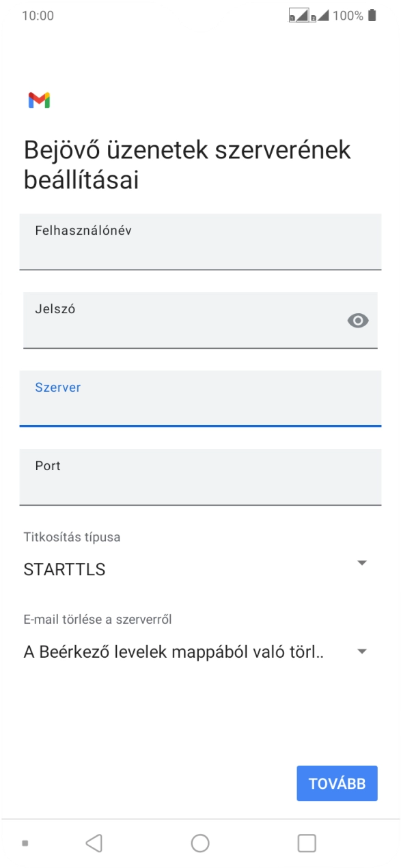
Task: Click the Gmail logo icon
Action: tap(40, 101)
